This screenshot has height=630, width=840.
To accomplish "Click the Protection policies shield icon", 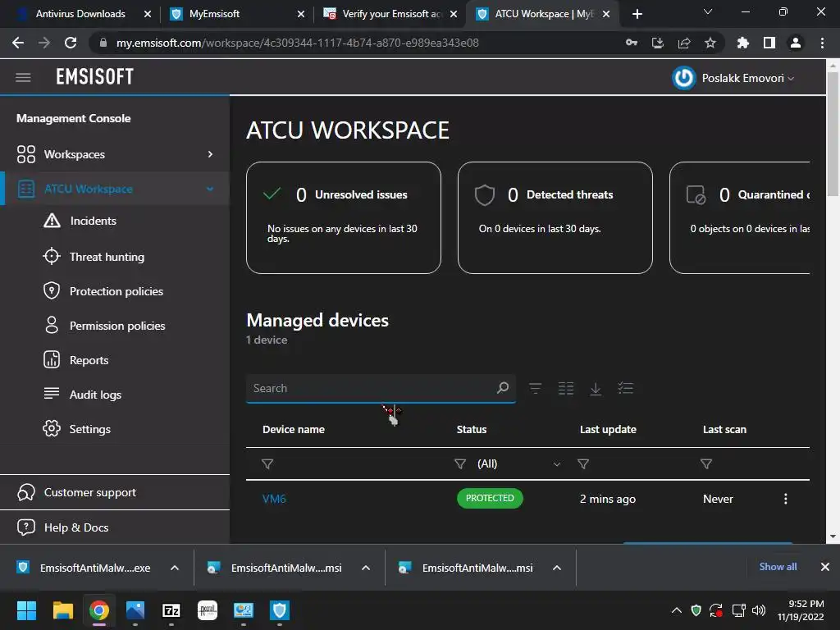I will [52, 291].
